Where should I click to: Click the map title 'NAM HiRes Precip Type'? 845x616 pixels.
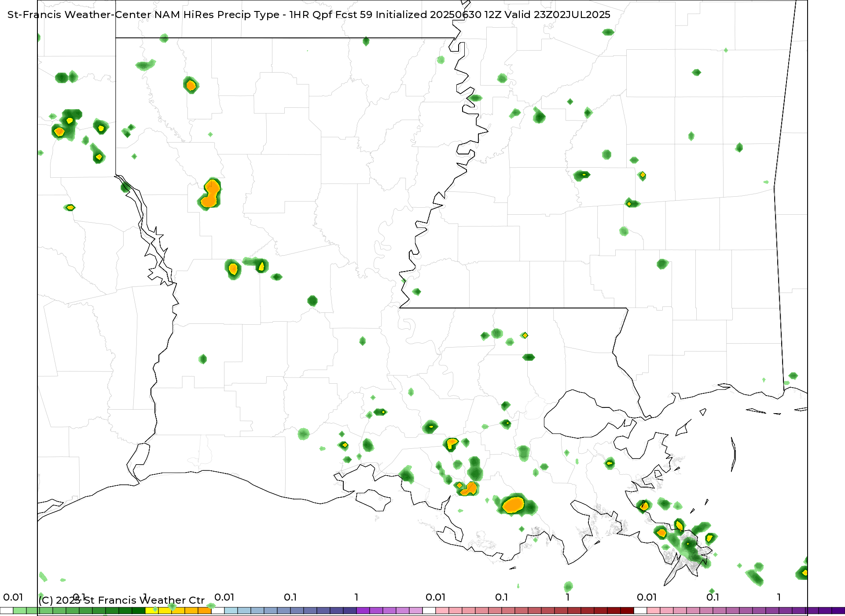217,15
